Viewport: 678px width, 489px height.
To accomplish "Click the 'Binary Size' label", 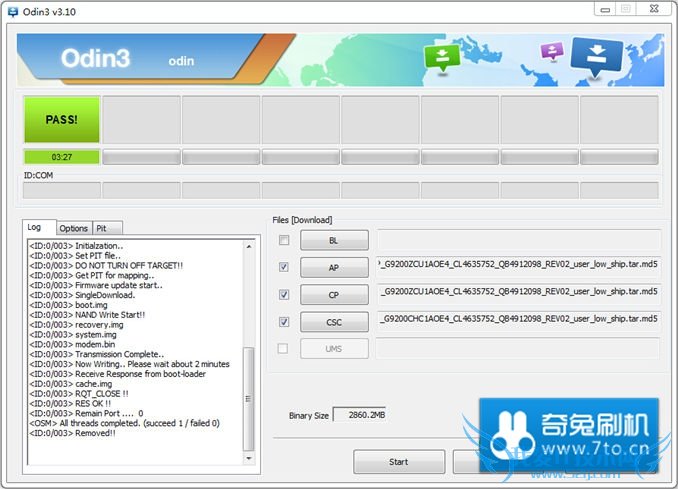I will click(309, 415).
